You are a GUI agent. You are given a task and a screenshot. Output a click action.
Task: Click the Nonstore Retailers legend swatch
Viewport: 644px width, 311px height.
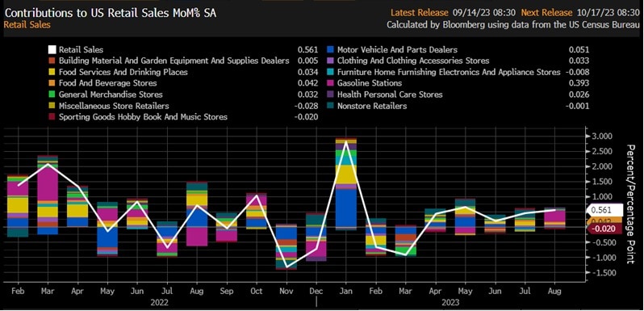(x=330, y=106)
